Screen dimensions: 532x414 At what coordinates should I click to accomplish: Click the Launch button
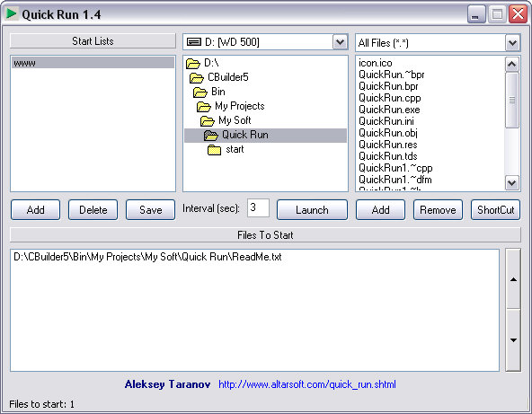coord(312,210)
